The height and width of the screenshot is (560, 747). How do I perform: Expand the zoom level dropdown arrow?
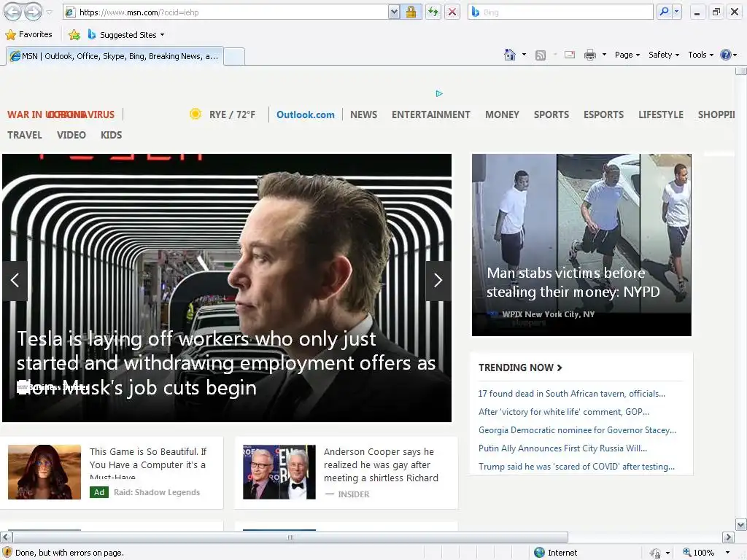pyautogui.click(x=727, y=553)
